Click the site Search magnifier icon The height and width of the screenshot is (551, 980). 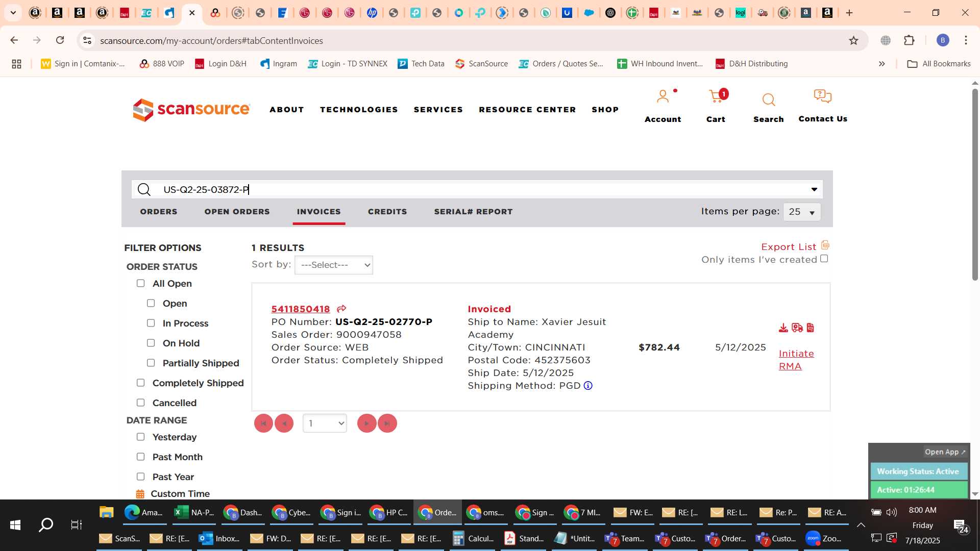click(768, 99)
